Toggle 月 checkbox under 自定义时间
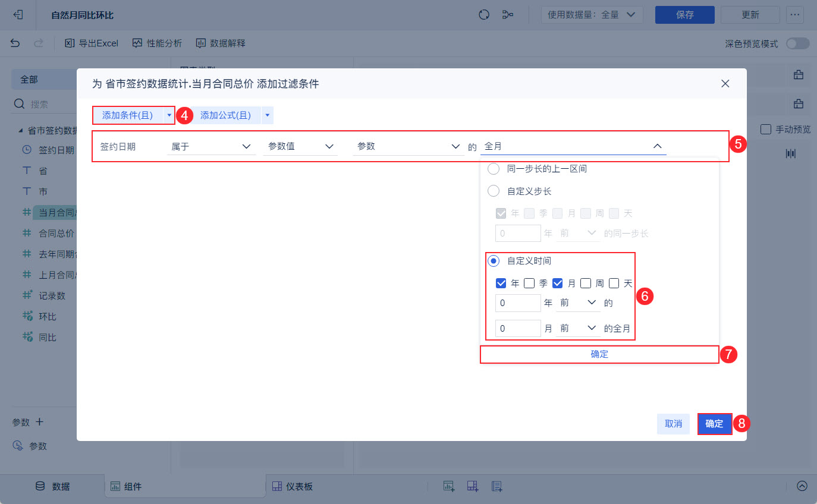 click(x=558, y=283)
